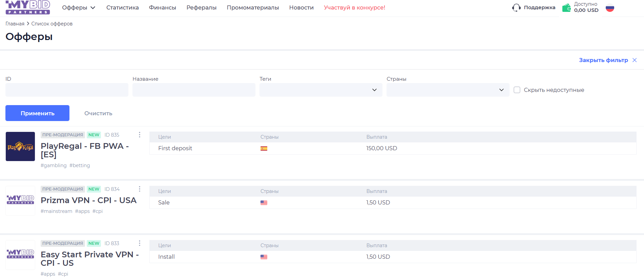Go to Статистика section

tap(123, 7)
